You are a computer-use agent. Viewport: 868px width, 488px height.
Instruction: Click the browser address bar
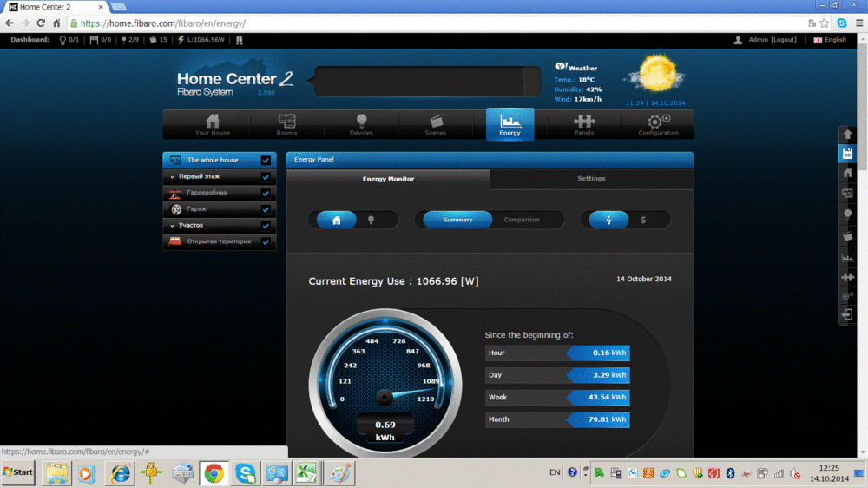coord(434,23)
